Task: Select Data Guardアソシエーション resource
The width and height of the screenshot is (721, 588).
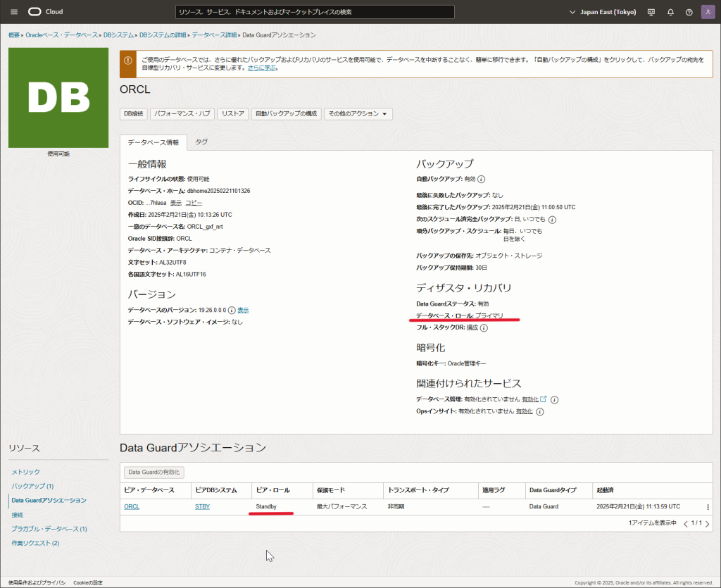Action: pyautogui.click(x=49, y=500)
